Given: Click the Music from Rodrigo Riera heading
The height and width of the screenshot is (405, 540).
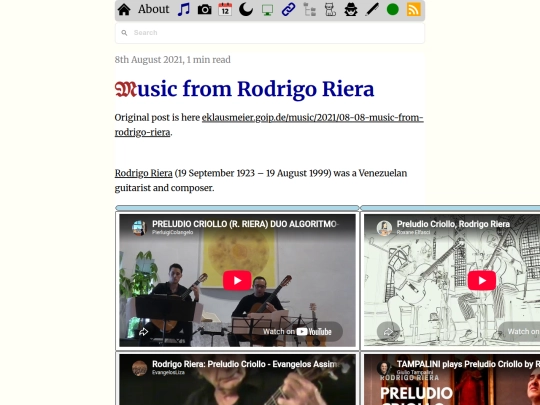Looking at the screenshot, I should [x=245, y=89].
